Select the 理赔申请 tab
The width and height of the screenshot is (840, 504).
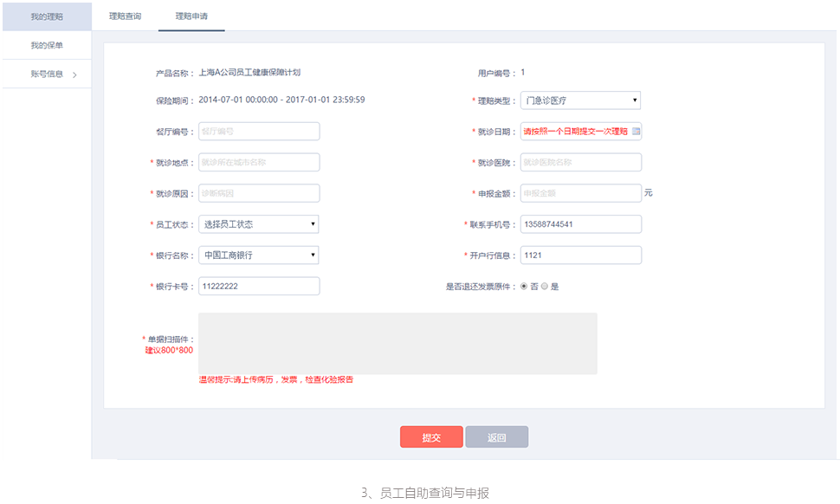191,16
